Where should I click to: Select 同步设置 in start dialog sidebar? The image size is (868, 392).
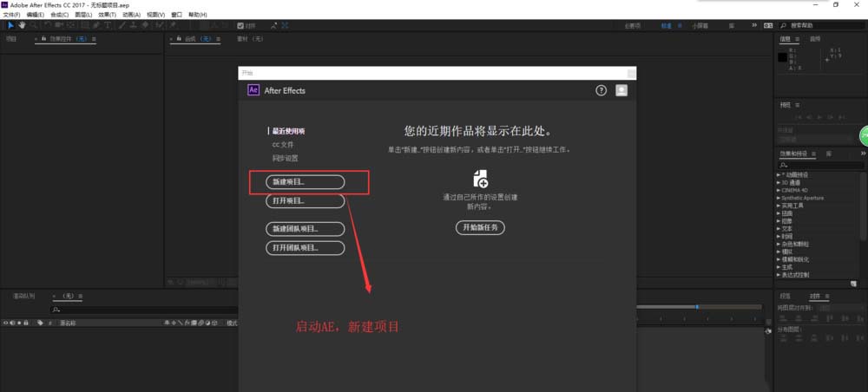coord(285,158)
